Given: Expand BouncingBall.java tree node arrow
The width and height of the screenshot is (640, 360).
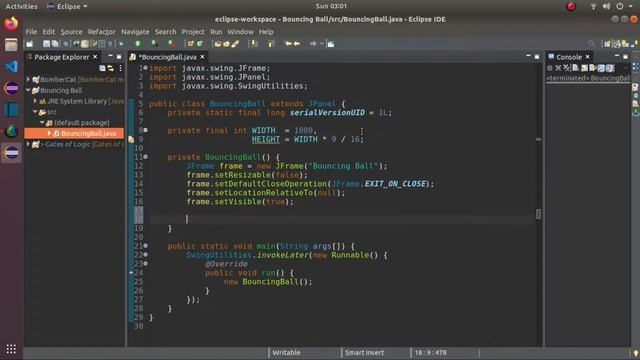Looking at the screenshot, I should tap(49, 133).
